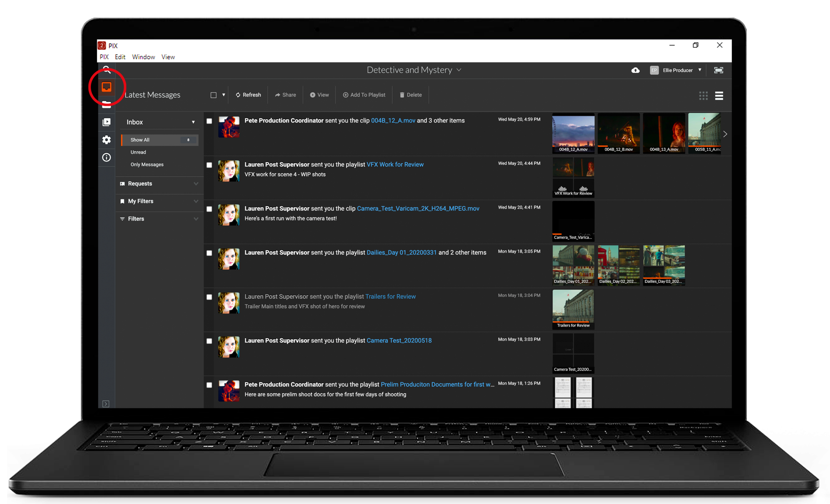Open the inbox icon in sidebar
830x504 pixels.
(x=107, y=87)
